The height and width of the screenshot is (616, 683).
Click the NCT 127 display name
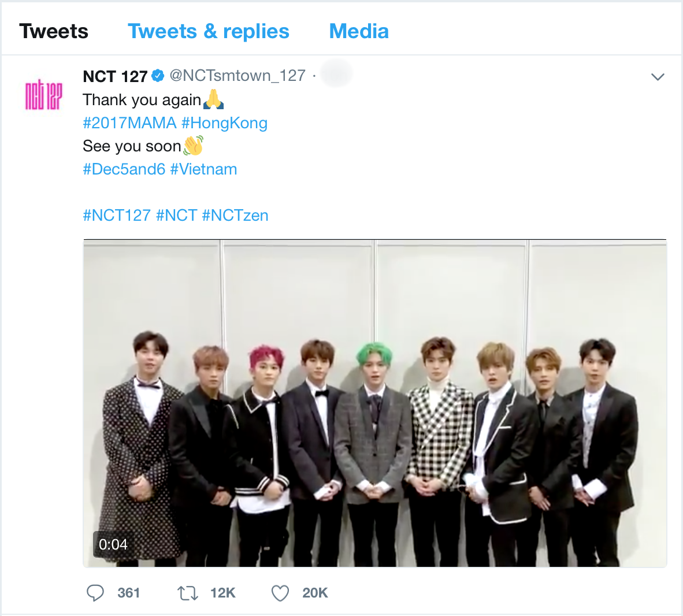[115, 76]
